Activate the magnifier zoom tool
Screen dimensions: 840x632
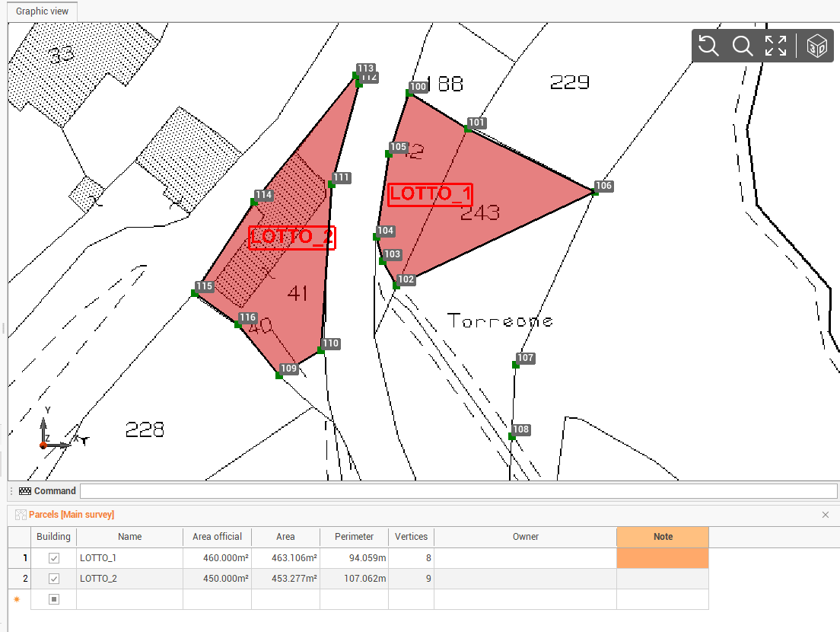click(742, 46)
